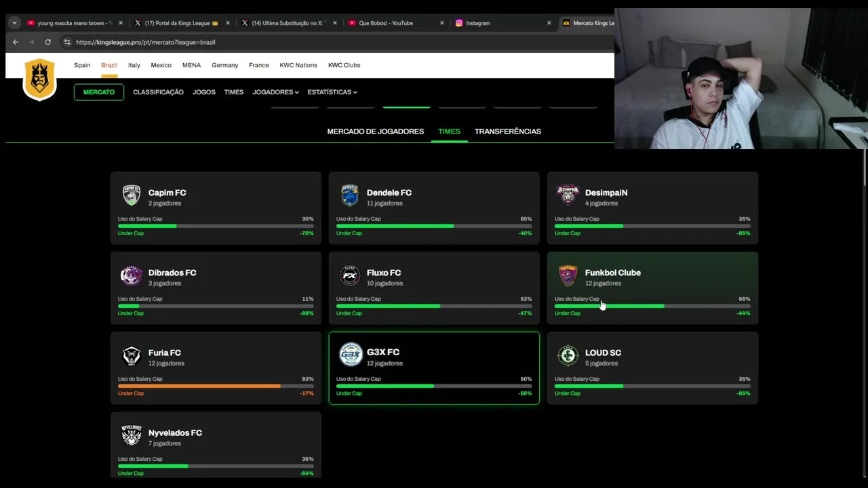Open DesimpaiN team logo
The width and height of the screenshot is (868, 488).
click(x=568, y=196)
